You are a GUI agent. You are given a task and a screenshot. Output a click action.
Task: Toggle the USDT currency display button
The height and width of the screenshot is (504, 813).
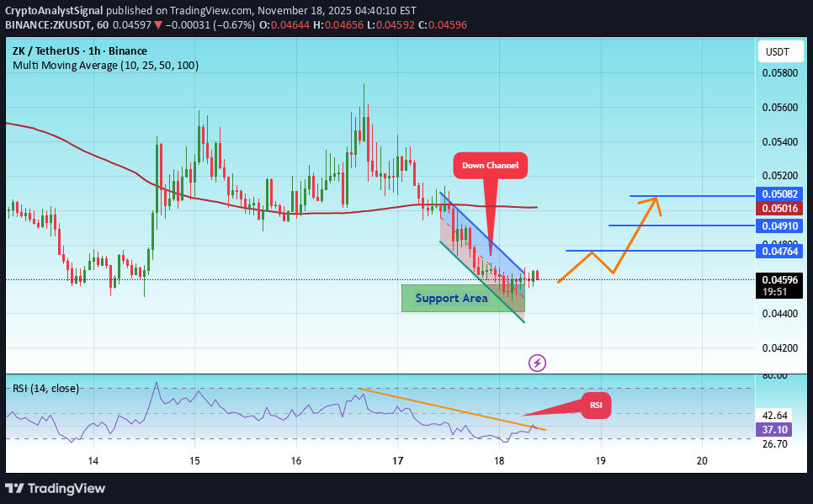point(779,50)
